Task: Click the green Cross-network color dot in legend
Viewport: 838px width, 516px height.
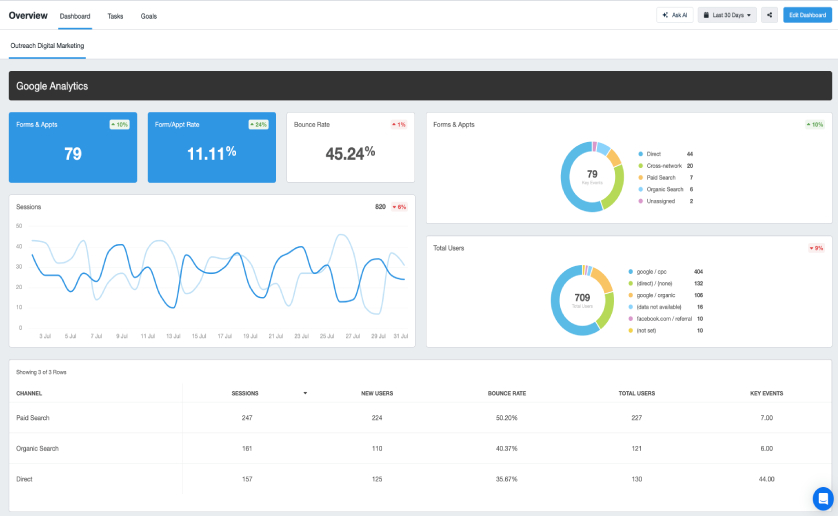Action: coord(640,166)
